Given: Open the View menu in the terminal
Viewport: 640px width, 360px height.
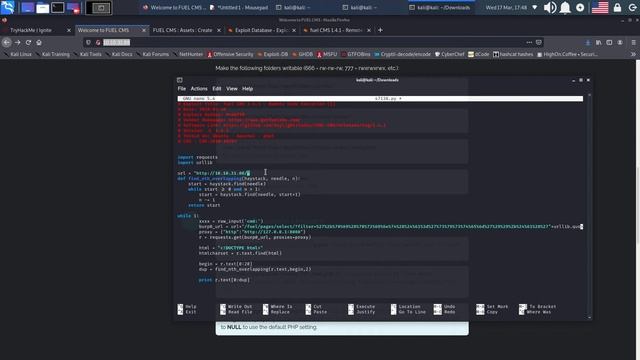Looking at the screenshot, I should click(231, 89).
